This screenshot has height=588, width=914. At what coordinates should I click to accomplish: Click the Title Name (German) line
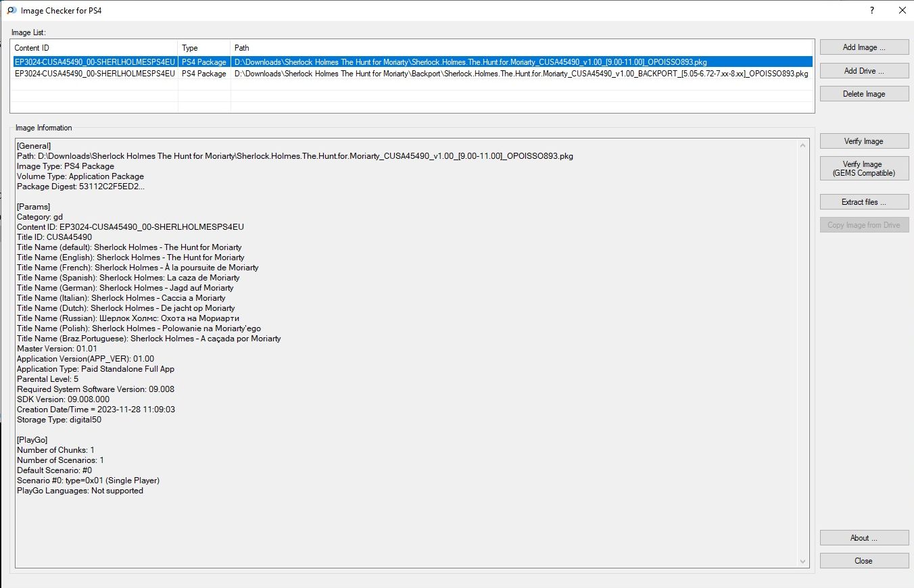coord(126,288)
